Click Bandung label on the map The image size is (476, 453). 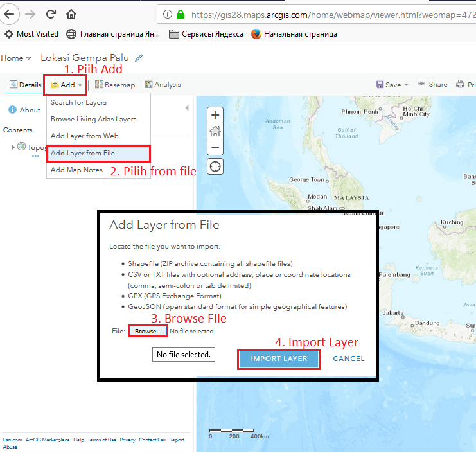coord(427,323)
